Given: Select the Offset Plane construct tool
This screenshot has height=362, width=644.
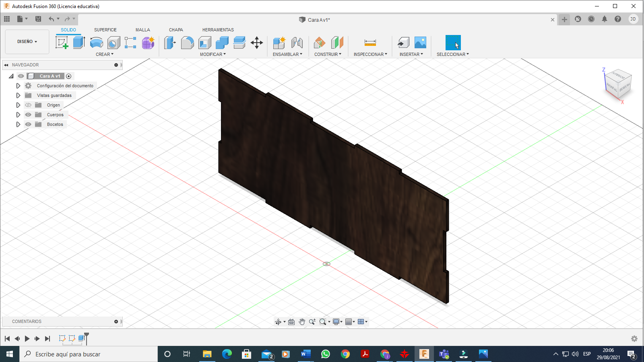Looking at the screenshot, I should [x=320, y=42].
